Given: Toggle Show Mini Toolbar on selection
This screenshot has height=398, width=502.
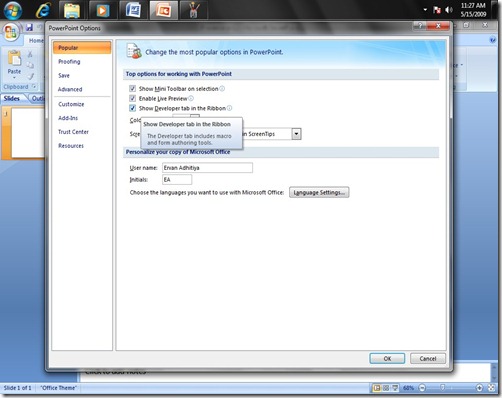Looking at the screenshot, I should point(132,89).
